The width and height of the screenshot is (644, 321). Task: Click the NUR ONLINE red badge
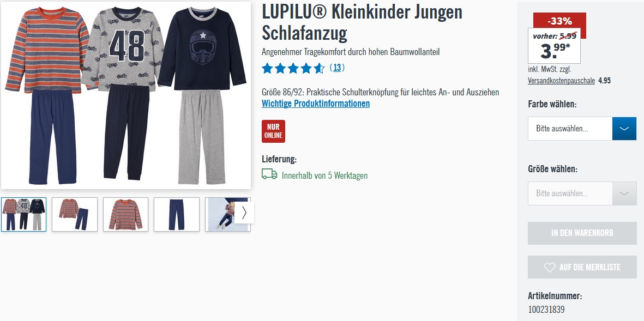(274, 131)
